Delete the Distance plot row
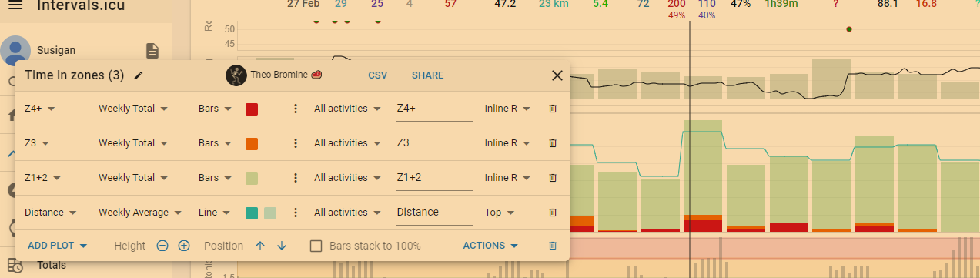 (x=552, y=213)
